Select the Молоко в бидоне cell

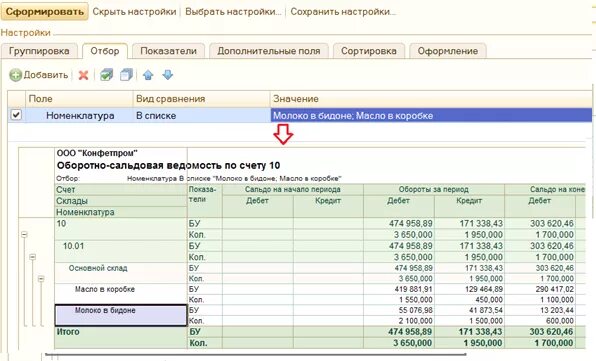(121, 315)
